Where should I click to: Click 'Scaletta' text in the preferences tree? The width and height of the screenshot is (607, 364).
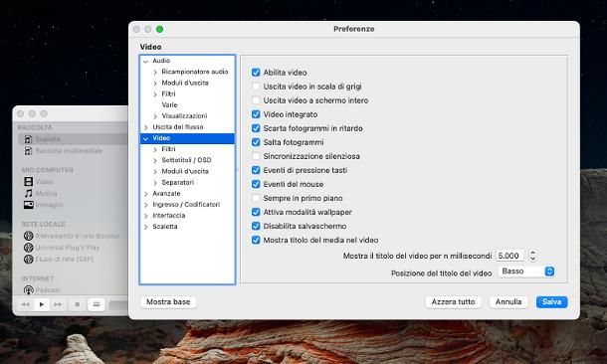[165, 227]
